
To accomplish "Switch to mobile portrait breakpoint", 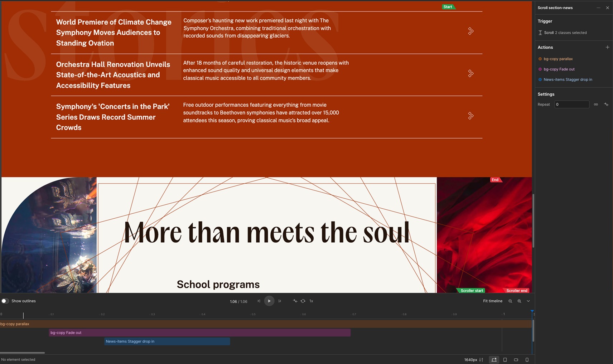I will coord(527,360).
